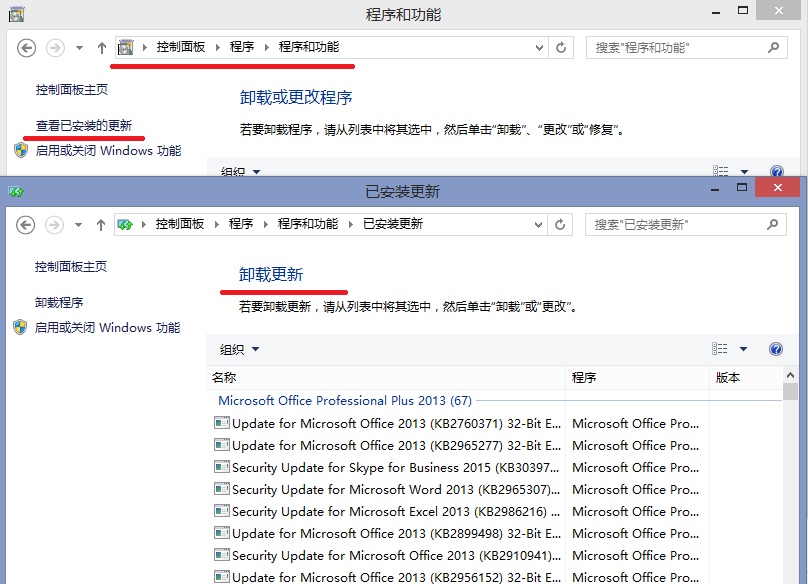Screen dimensions: 808x584
Task: Click address bar icon in 已安装更新 window
Action: pos(125,224)
